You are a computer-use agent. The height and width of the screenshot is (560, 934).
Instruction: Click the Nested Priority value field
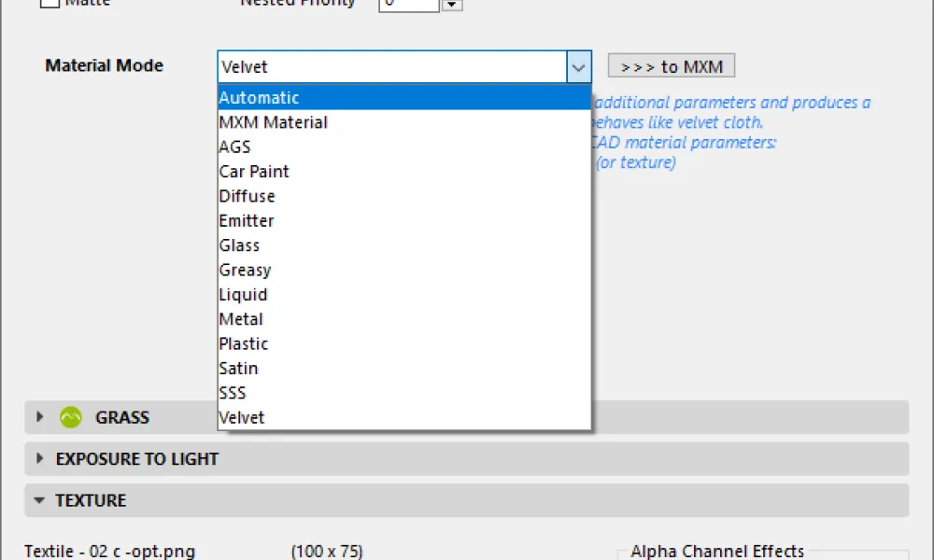click(408, 4)
